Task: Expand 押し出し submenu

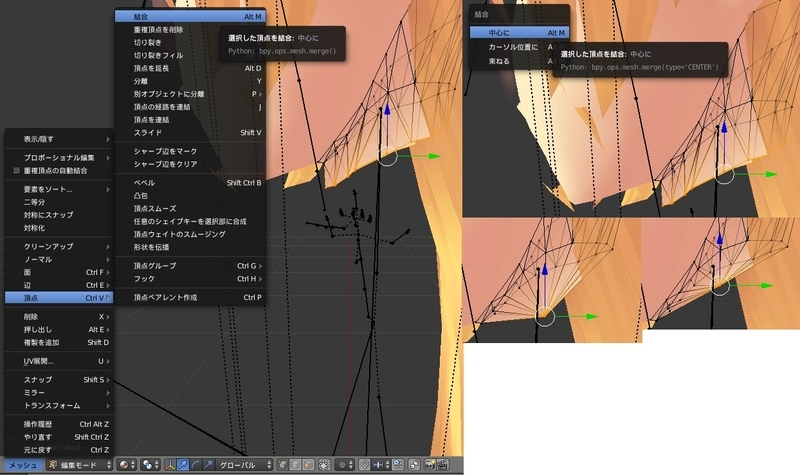Action: [59, 330]
